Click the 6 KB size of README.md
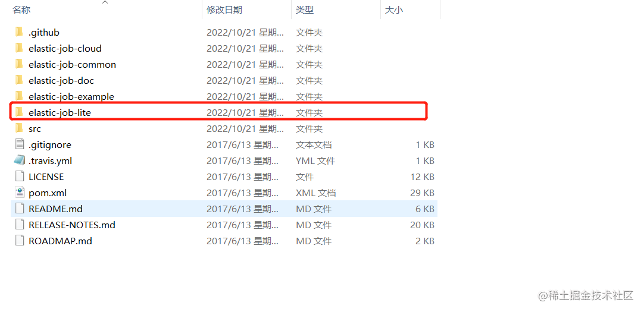The width and height of the screenshot is (644, 312). tap(425, 209)
